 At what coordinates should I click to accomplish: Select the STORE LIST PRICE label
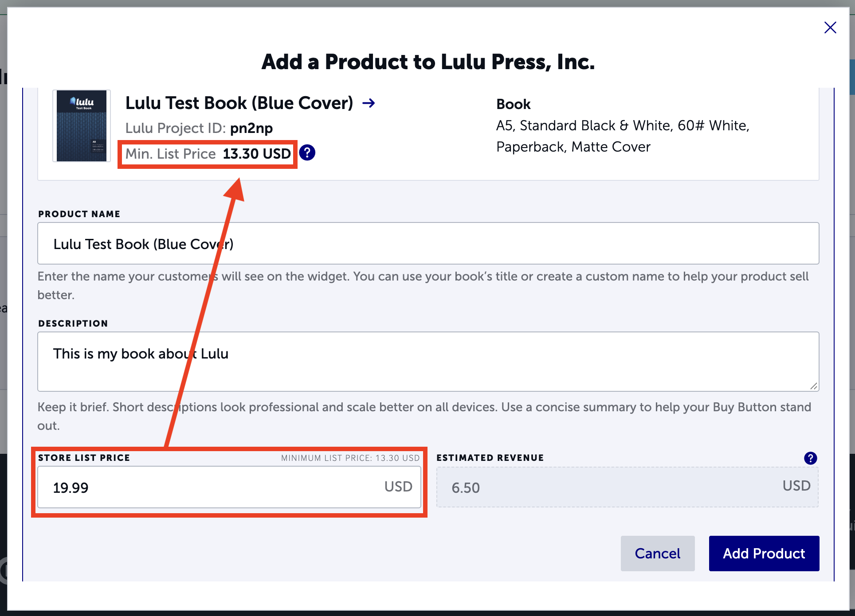coord(84,458)
